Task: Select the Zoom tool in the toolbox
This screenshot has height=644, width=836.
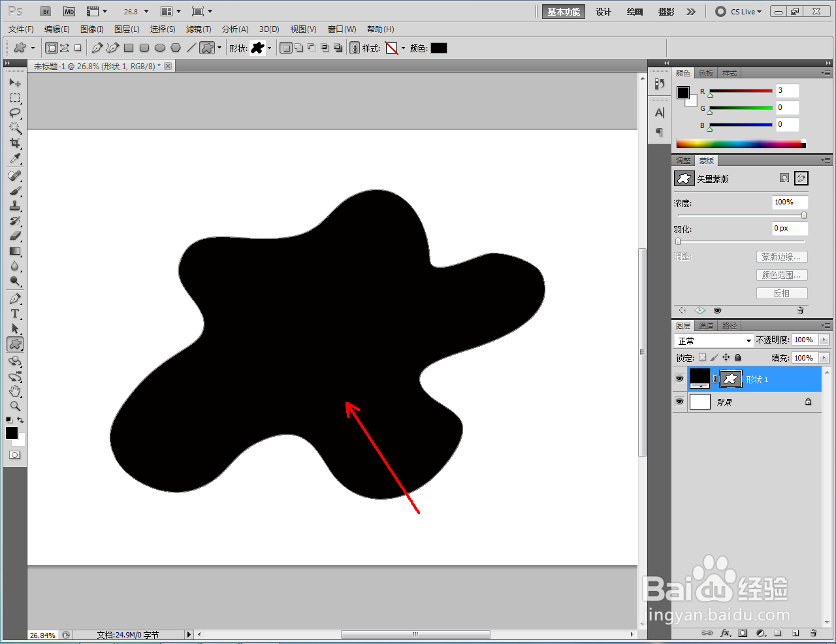Action: (x=15, y=406)
